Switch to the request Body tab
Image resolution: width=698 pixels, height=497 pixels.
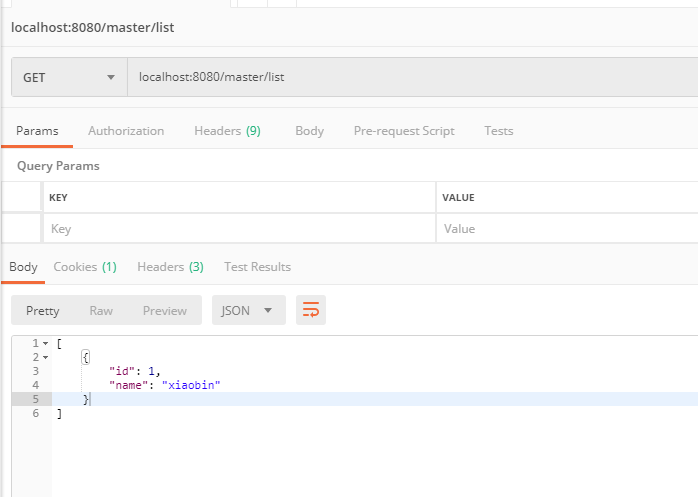(309, 131)
